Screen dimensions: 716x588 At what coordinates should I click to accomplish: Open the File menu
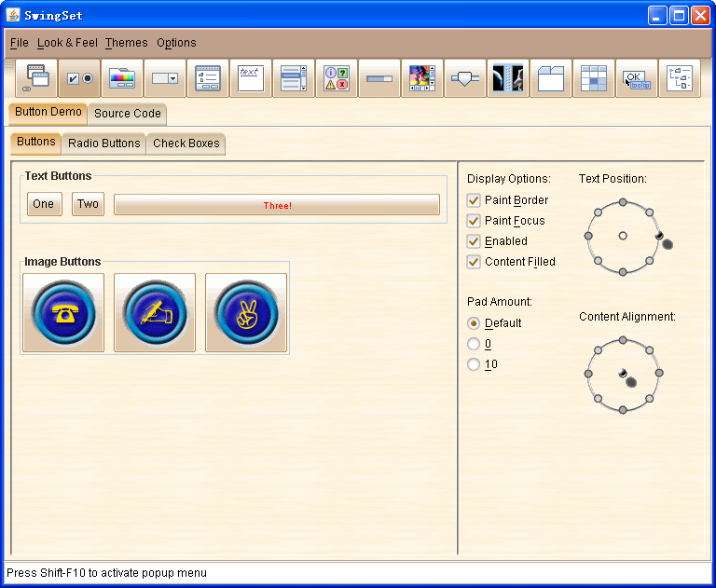pyautogui.click(x=20, y=43)
